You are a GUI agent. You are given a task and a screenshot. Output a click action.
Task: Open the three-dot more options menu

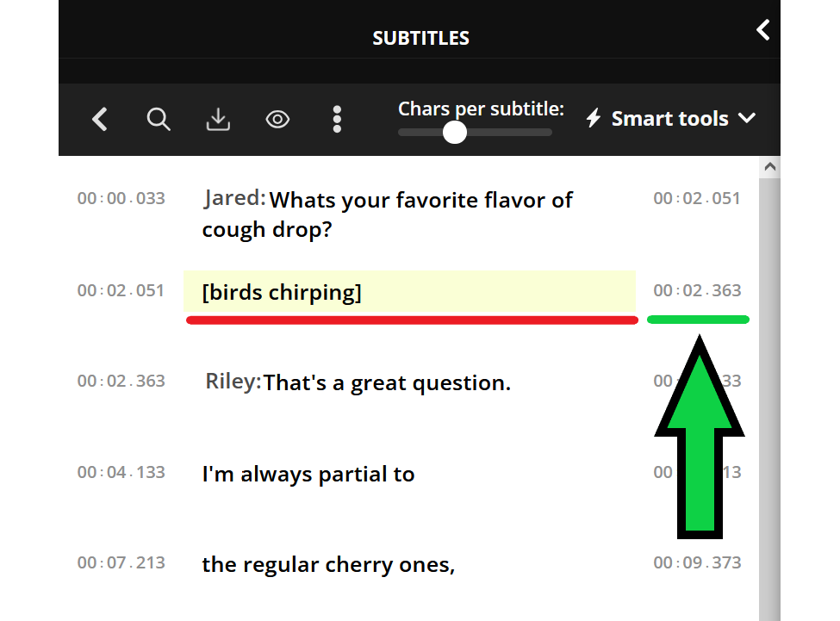tap(337, 119)
